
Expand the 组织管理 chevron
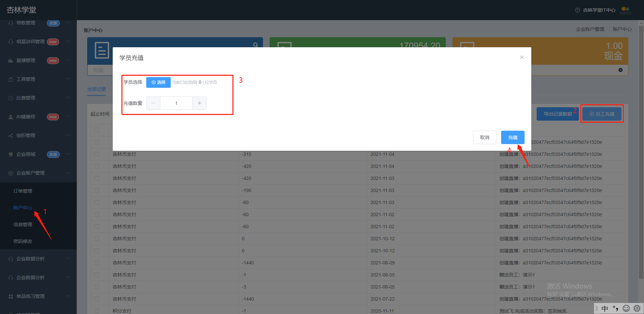68,135
